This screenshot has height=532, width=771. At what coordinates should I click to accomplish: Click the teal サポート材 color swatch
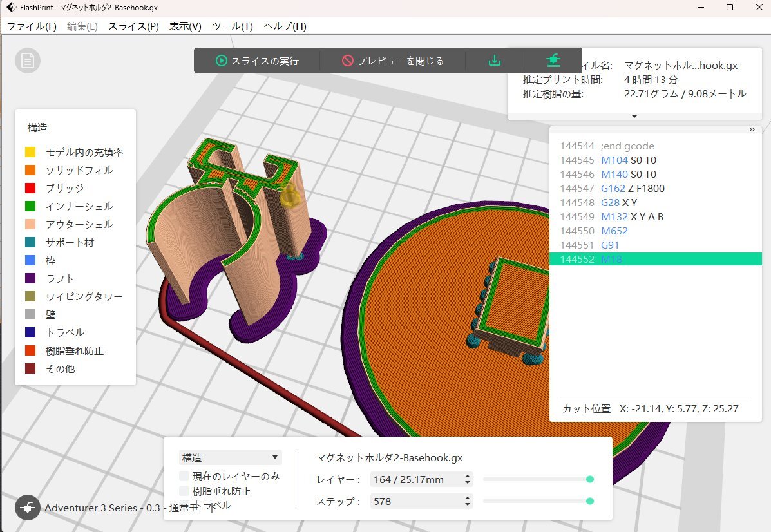[x=30, y=242]
